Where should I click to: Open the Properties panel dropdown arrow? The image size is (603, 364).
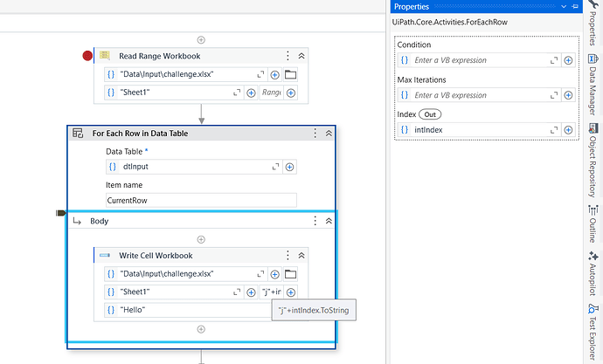click(564, 6)
